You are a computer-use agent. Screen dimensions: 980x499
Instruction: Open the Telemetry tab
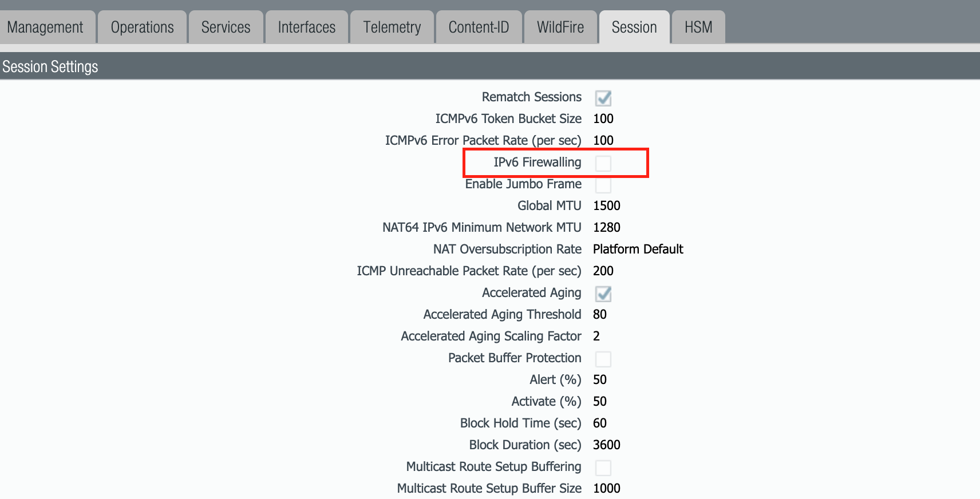[x=392, y=27]
